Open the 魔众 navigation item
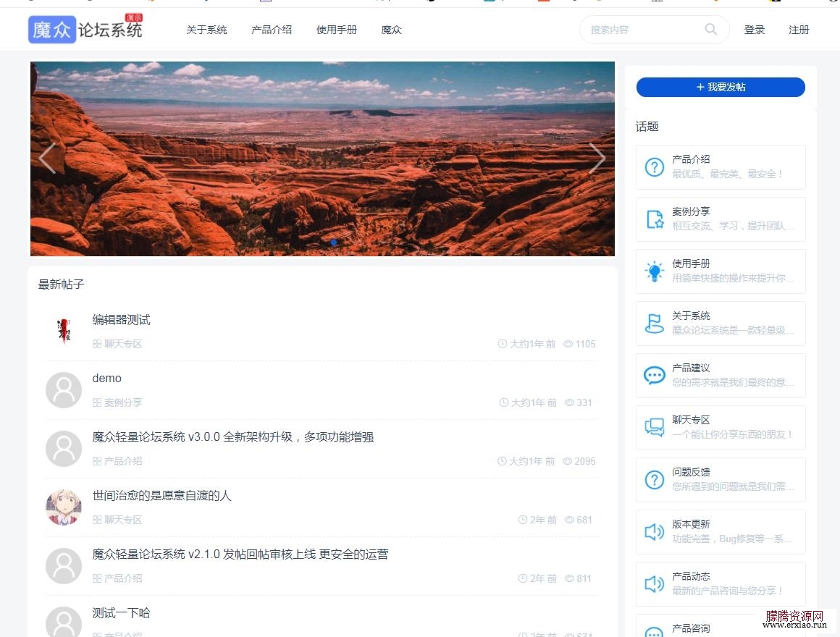The height and width of the screenshot is (637, 840). [x=391, y=30]
